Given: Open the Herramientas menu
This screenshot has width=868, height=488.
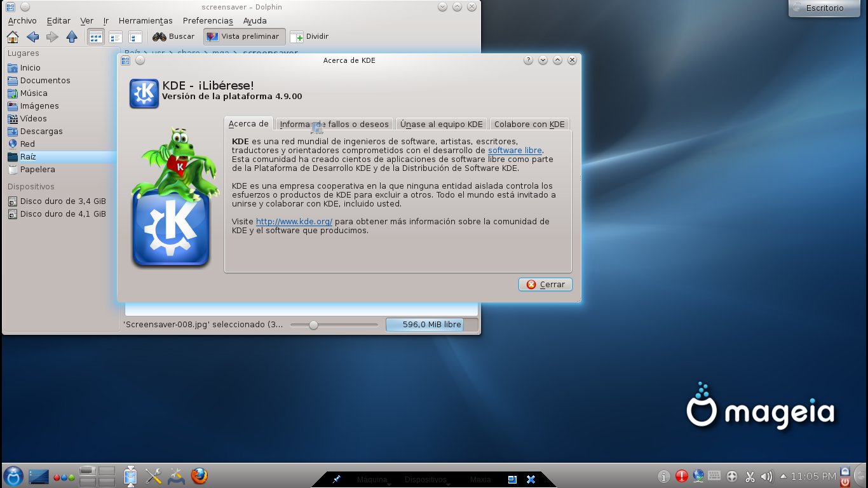Looking at the screenshot, I should (x=146, y=21).
